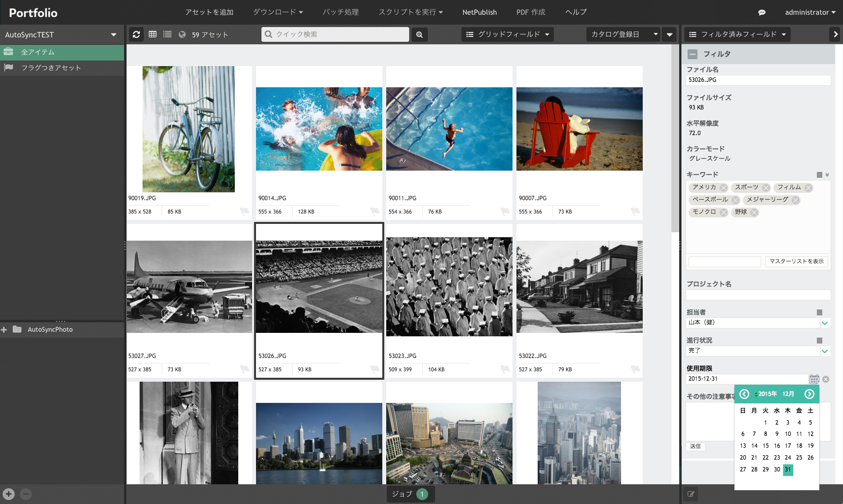Open the 担当者 value dropdown
Viewport: 843px width, 504px height.
825,323
